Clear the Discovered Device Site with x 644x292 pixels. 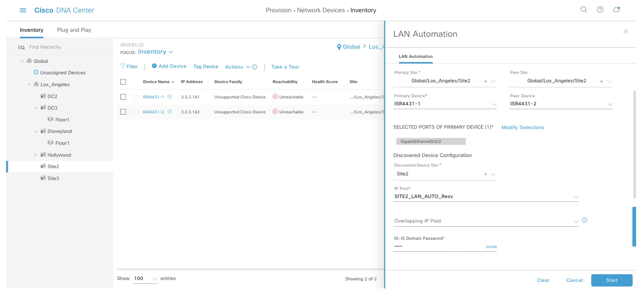(x=486, y=174)
